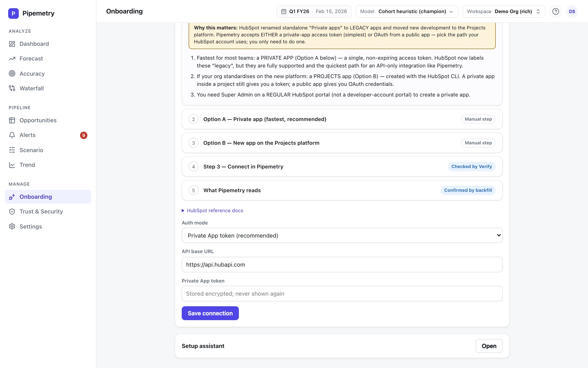Click step number 4 circle
Image resolution: width=588 pixels, height=368 pixels.
193,167
